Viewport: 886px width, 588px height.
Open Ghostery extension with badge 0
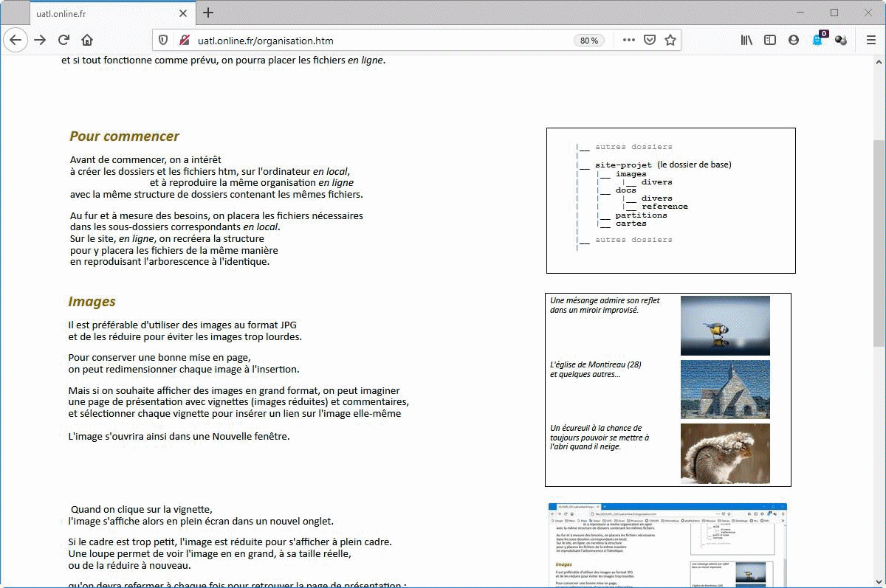pos(819,39)
